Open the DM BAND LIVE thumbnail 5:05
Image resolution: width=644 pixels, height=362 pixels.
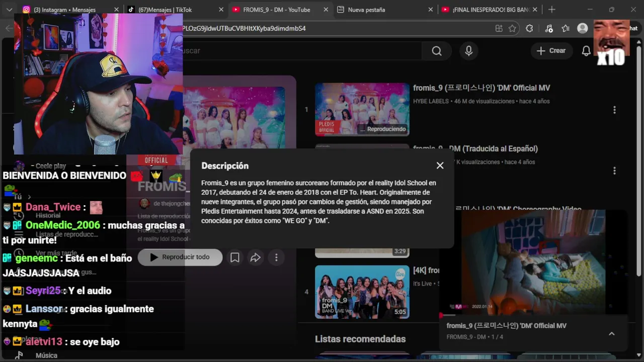point(362,292)
